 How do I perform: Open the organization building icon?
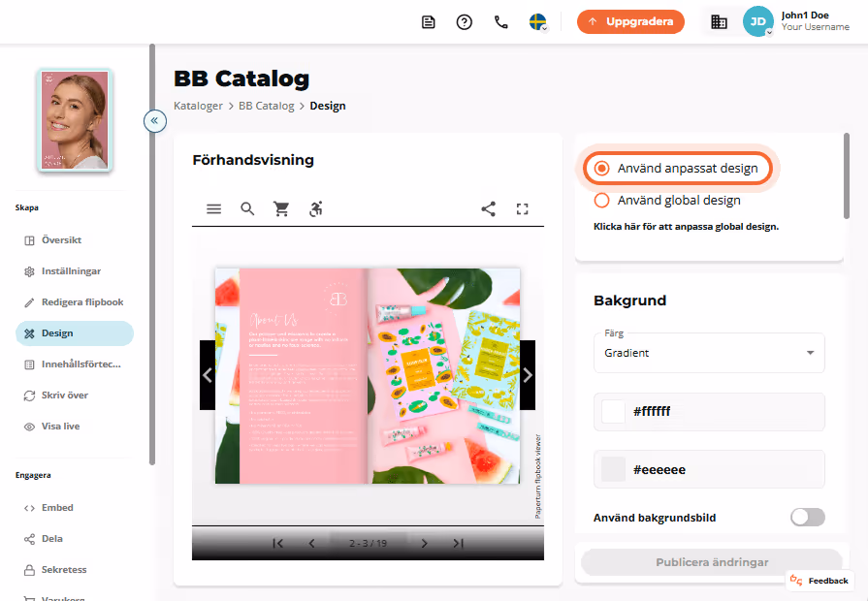click(719, 22)
